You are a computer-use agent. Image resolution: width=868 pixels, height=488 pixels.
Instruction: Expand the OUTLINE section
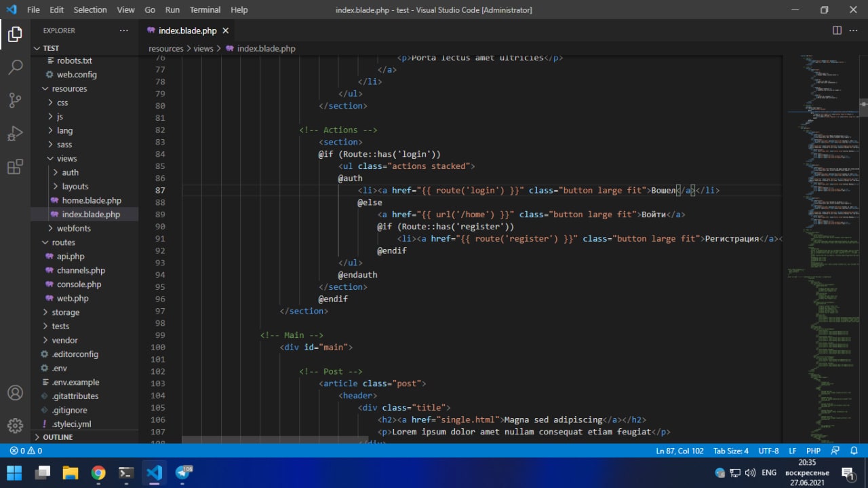pos(58,437)
